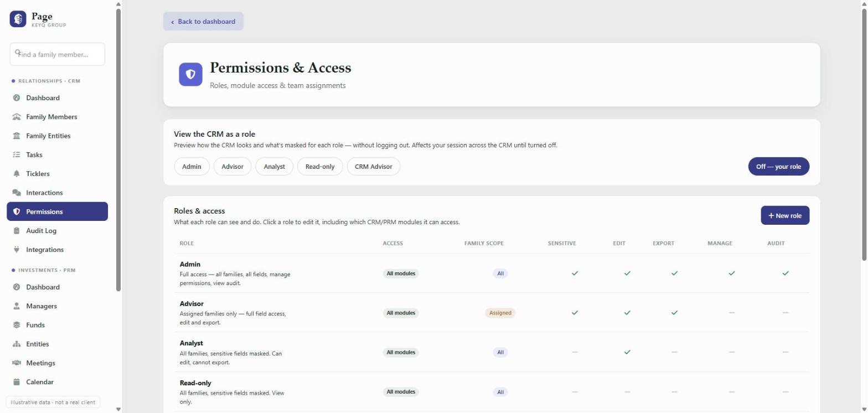The width and height of the screenshot is (868, 413).
Task: Click the sidebar scroll-down arrow
Action: 118,409
